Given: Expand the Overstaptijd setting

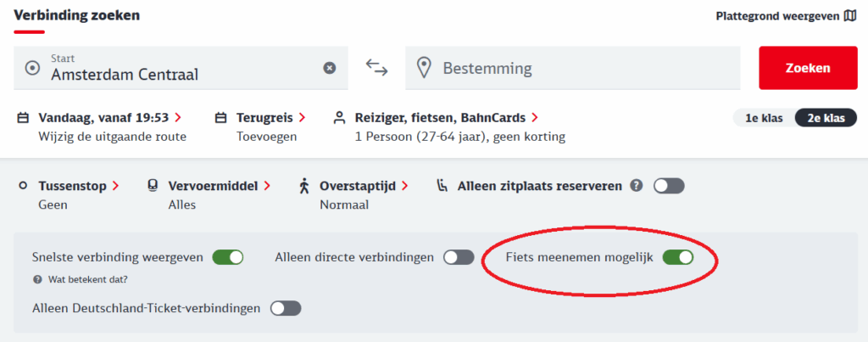Looking at the screenshot, I should click(x=364, y=186).
